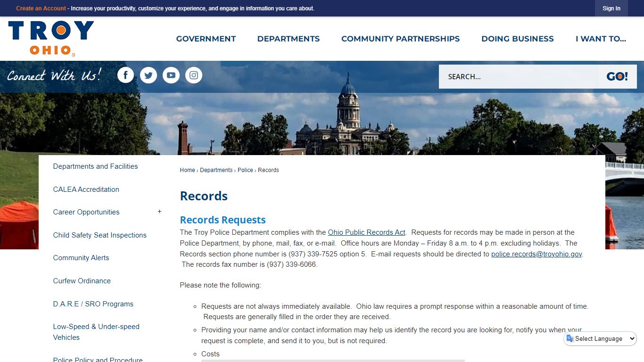Open Career Opportunities sidebar link
The image size is (644, 362).
tap(86, 212)
